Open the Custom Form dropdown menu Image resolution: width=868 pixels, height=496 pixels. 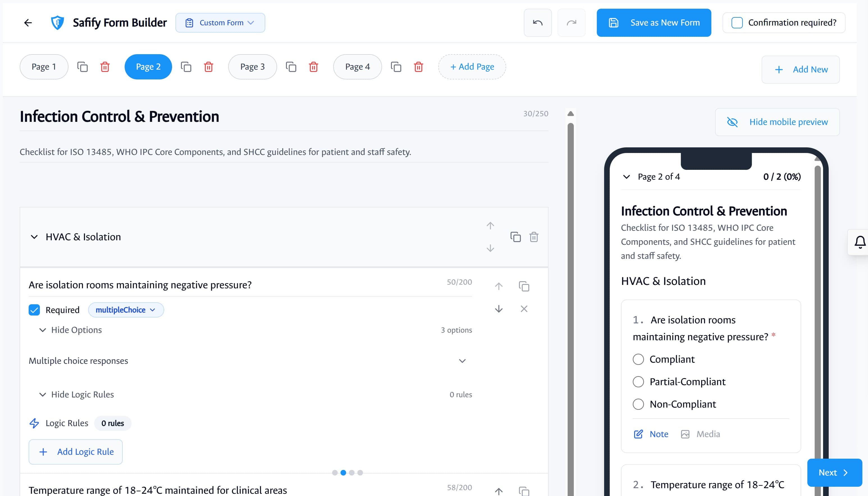[x=220, y=22]
